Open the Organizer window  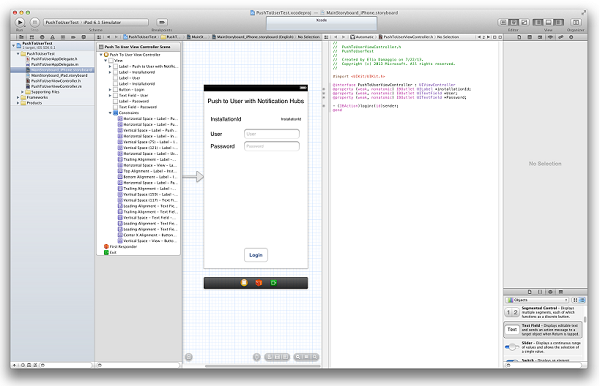click(x=576, y=22)
